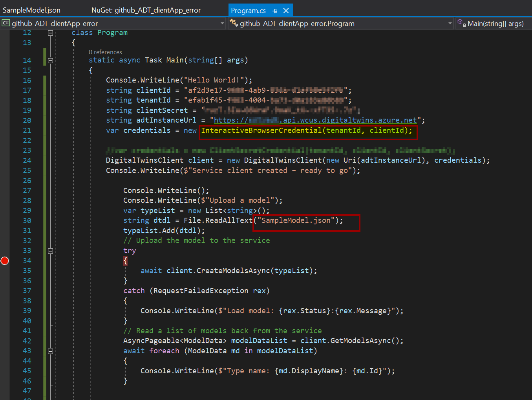The height and width of the screenshot is (400, 532).
Task: Click the 'Hello World!' string on line 16
Action: point(214,80)
